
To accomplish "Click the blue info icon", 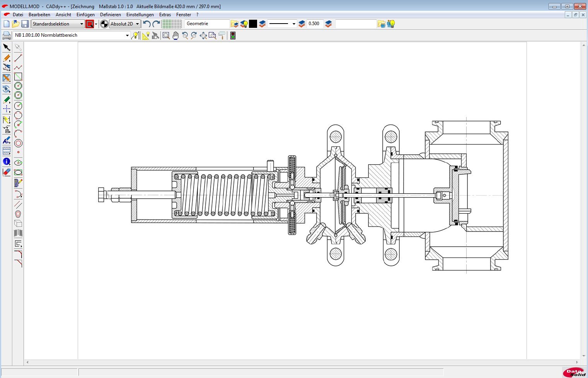I will 7,162.
